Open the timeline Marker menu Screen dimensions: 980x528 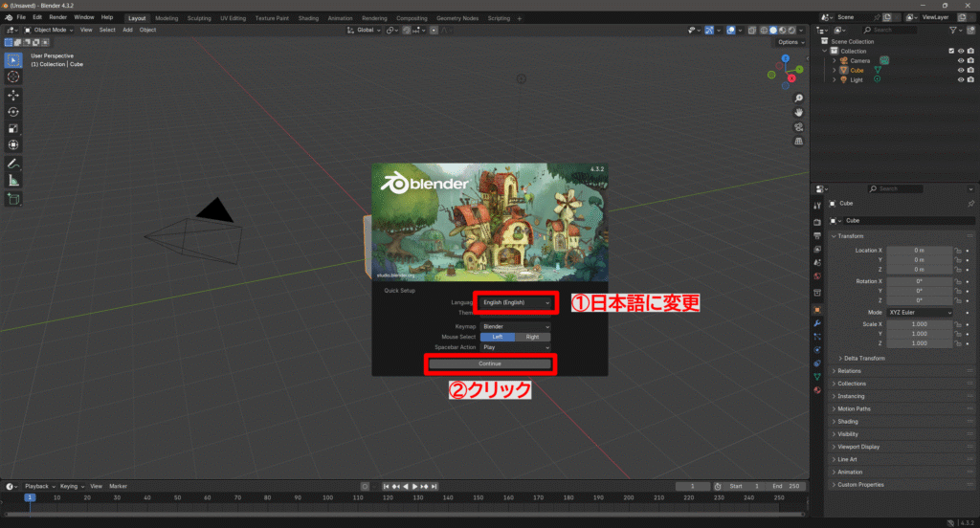[118, 486]
